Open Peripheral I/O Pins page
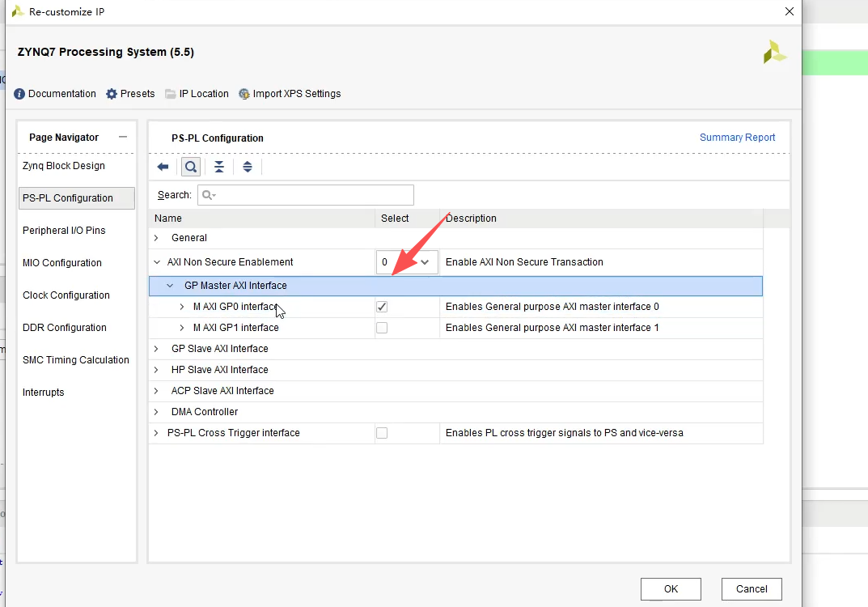 click(x=64, y=231)
